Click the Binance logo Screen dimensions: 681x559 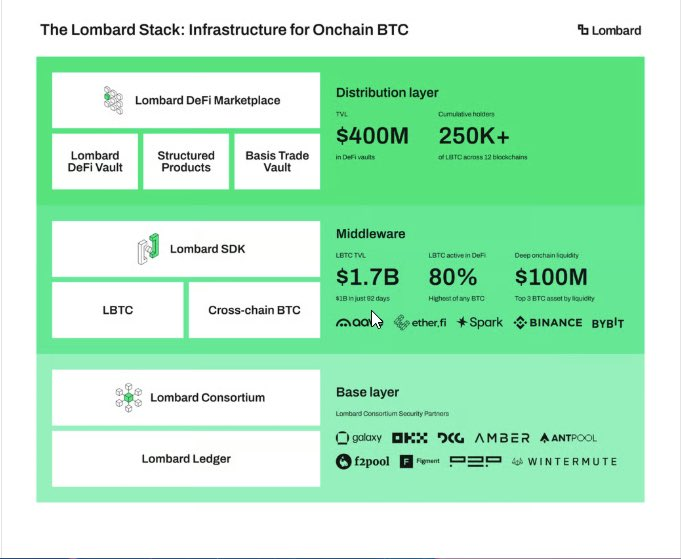coord(548,323)
